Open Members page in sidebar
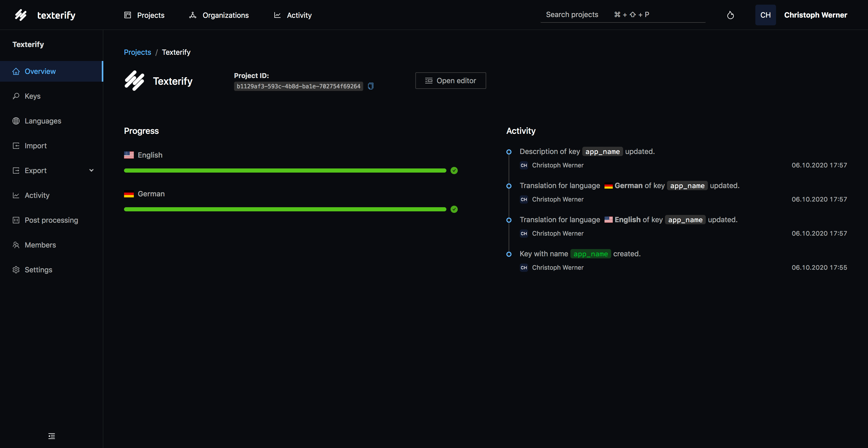 40,245
